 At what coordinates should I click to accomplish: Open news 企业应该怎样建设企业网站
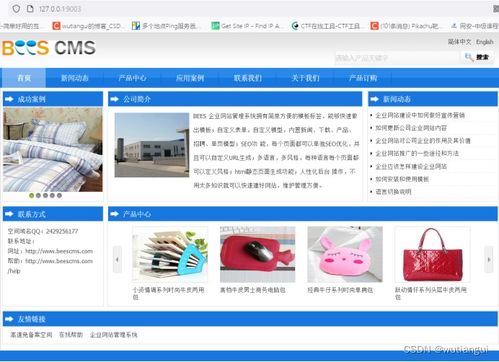[x=411, y=166]
